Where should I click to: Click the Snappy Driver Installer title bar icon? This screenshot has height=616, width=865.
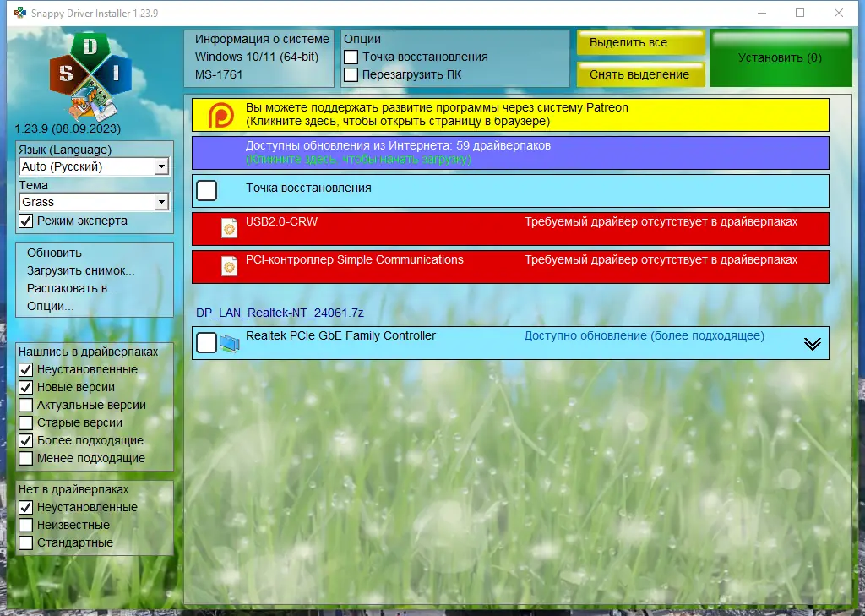(x=20, y=13)
